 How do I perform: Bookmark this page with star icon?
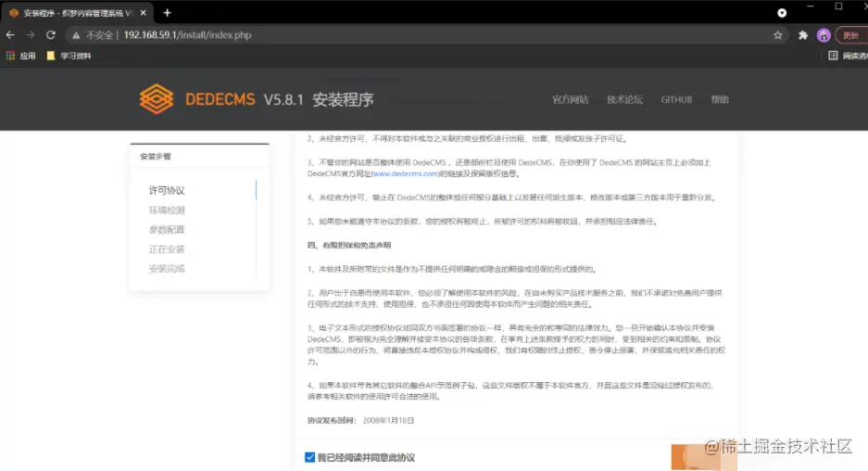(x=778, y=35)
